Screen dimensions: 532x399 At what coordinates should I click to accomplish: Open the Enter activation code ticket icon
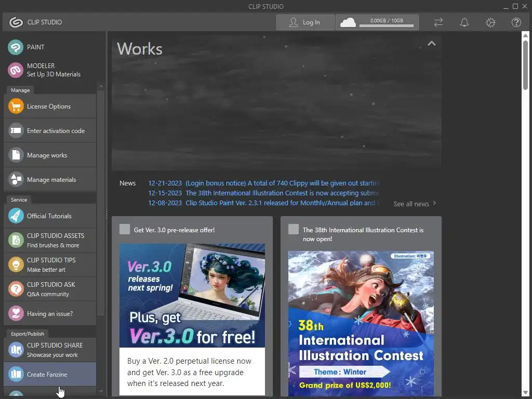[x=16, y=130]
